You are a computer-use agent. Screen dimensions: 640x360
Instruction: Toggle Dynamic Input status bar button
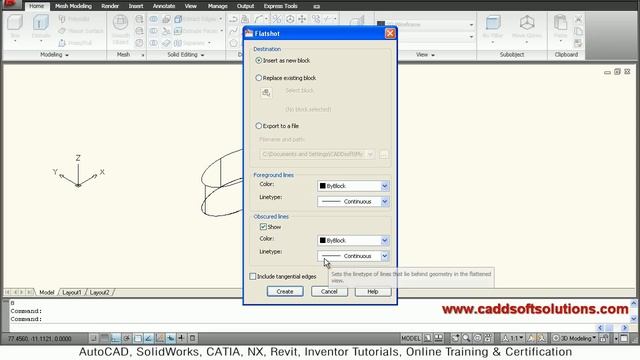[171, 338]
